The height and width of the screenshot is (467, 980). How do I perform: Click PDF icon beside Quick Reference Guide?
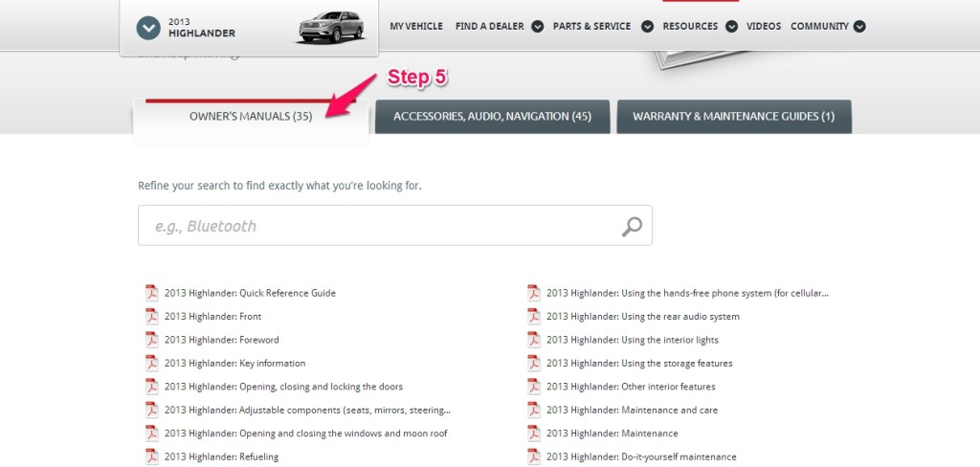pyautogui.click(x=152, y=293)
